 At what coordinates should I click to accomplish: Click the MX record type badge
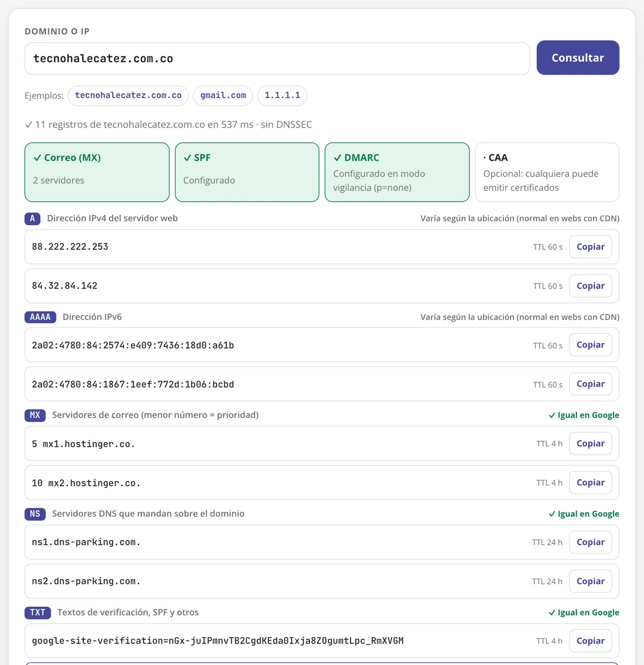pyautogui.click(x=35, y=415)
